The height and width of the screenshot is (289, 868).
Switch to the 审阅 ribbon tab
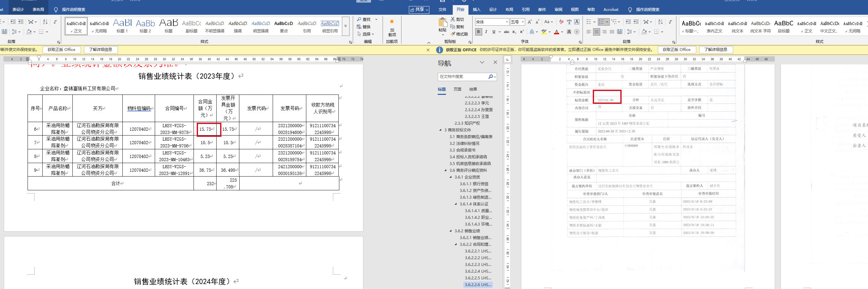[x=558, y=9]
